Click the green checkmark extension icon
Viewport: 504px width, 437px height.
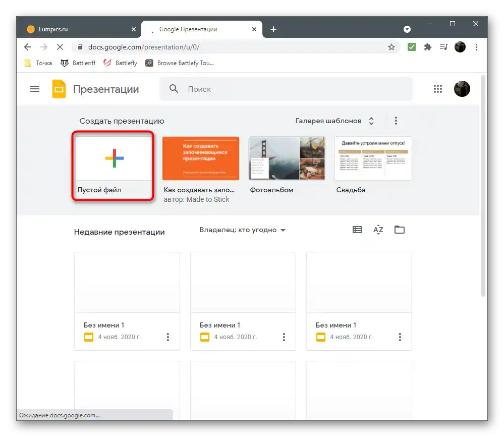click(x=412, y=47)
